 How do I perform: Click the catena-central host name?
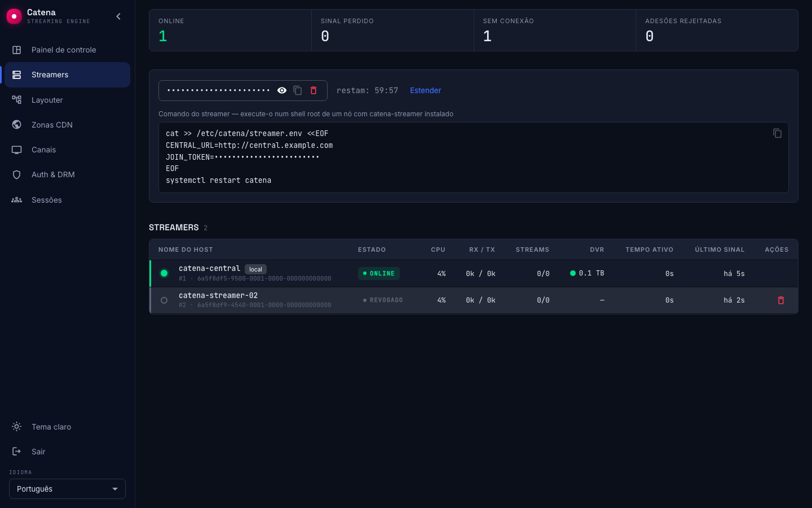(x=209, y=268)
